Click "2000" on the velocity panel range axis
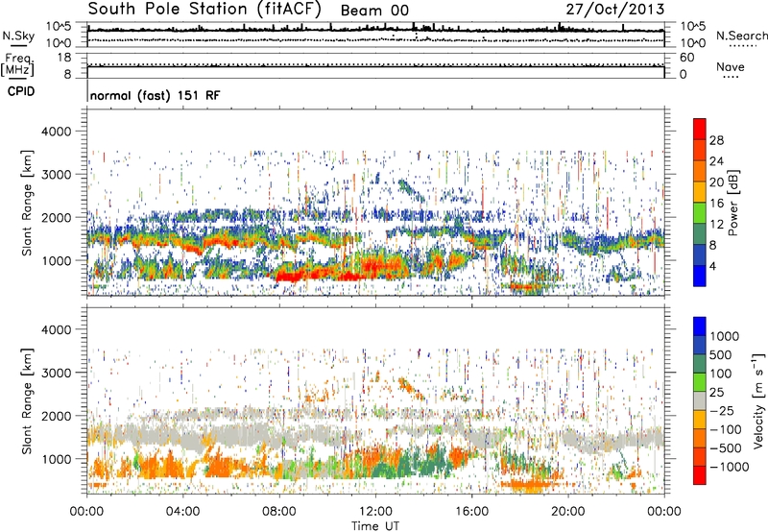The height and width of the screenshot is (532, 768). click(x=57, y=416)
